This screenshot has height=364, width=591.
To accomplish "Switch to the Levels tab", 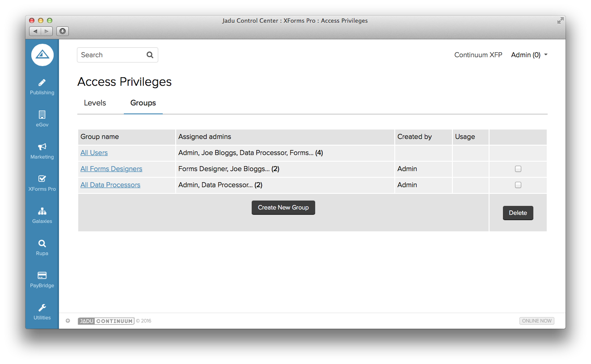I will click(95, 103).
